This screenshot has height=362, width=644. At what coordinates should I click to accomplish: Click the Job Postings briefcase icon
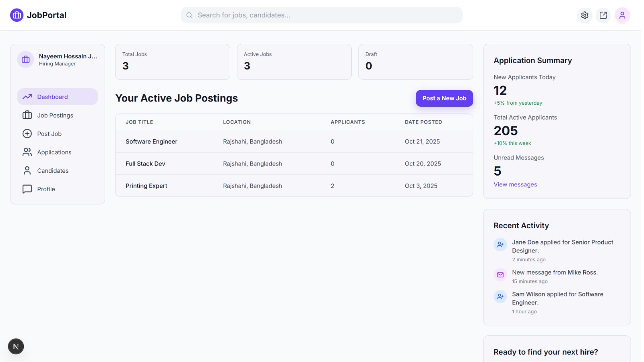click(27, 115)
